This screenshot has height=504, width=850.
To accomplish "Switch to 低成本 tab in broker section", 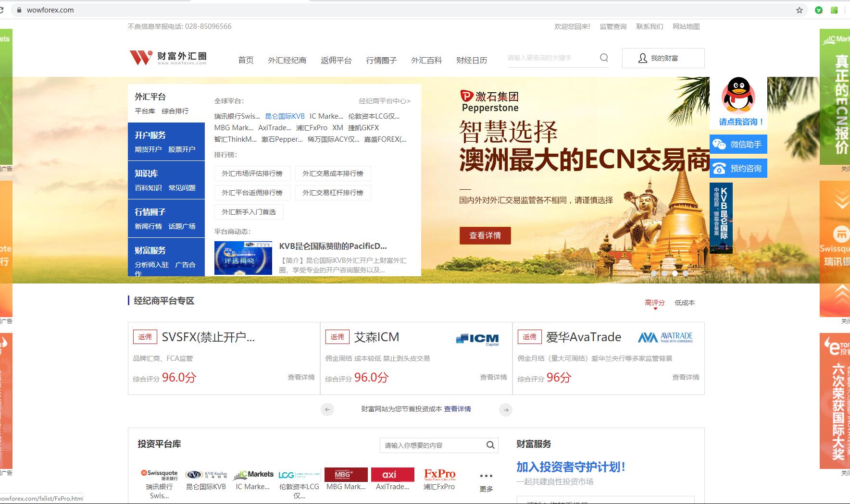I will pos(684,303).
